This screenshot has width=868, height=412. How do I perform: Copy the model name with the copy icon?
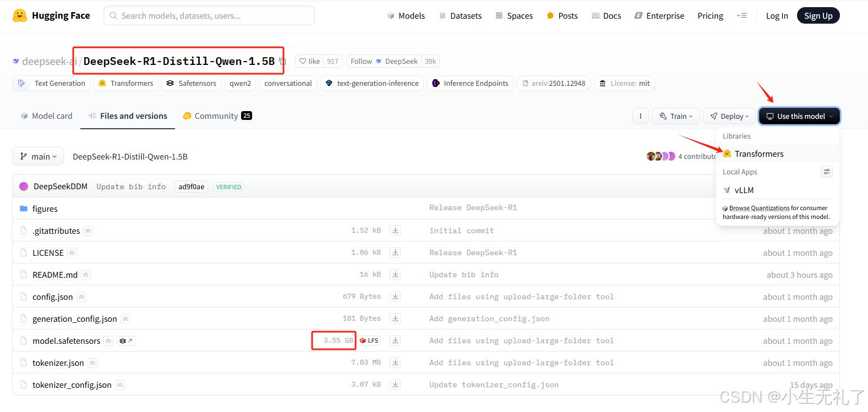(283, 62)
